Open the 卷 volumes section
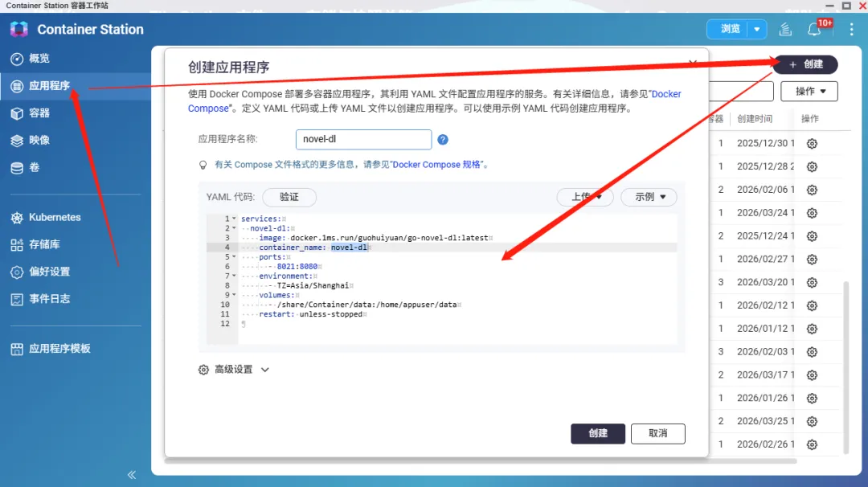 coord(34,167)
